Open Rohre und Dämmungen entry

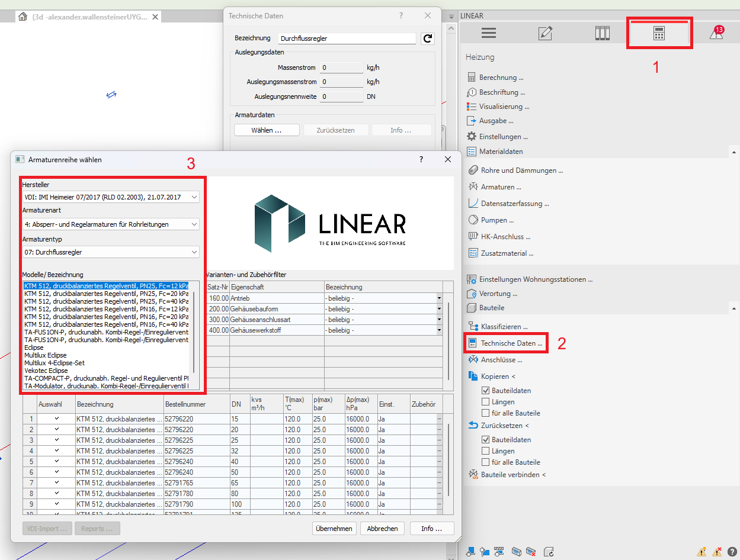tap(521, 170)
